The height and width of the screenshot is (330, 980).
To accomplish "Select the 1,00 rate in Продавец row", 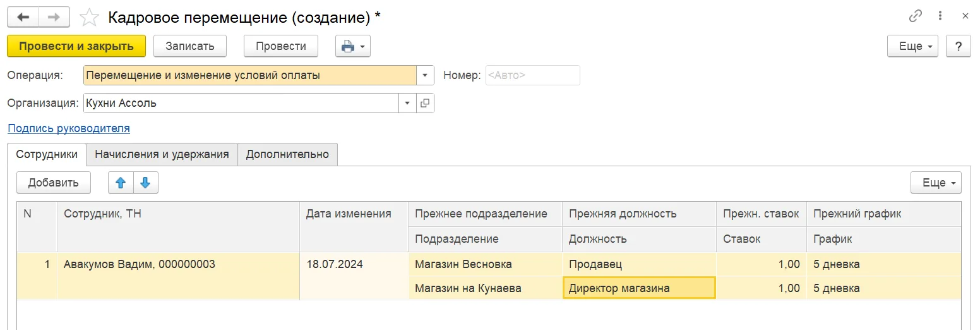I will (762, 264).
